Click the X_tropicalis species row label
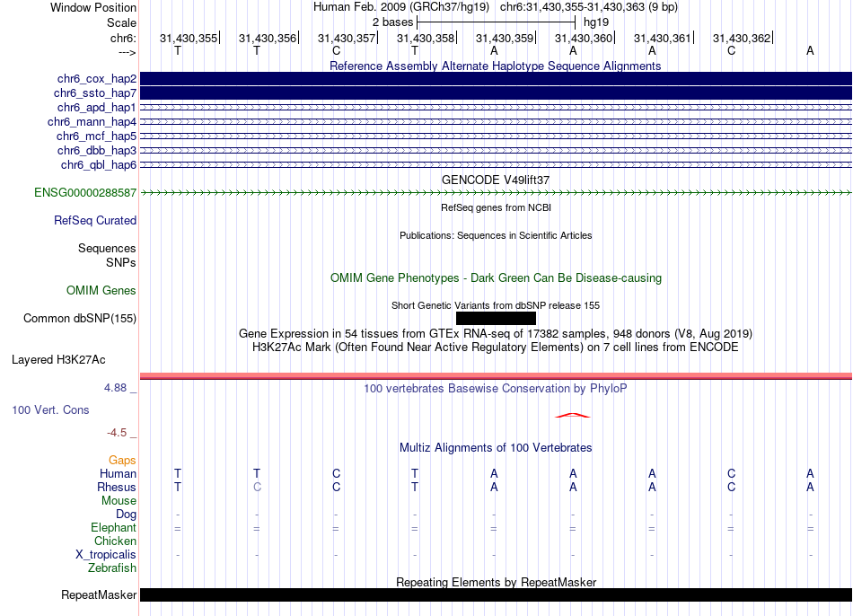Screen dimensions: 853x616 (x=106, y=555)
